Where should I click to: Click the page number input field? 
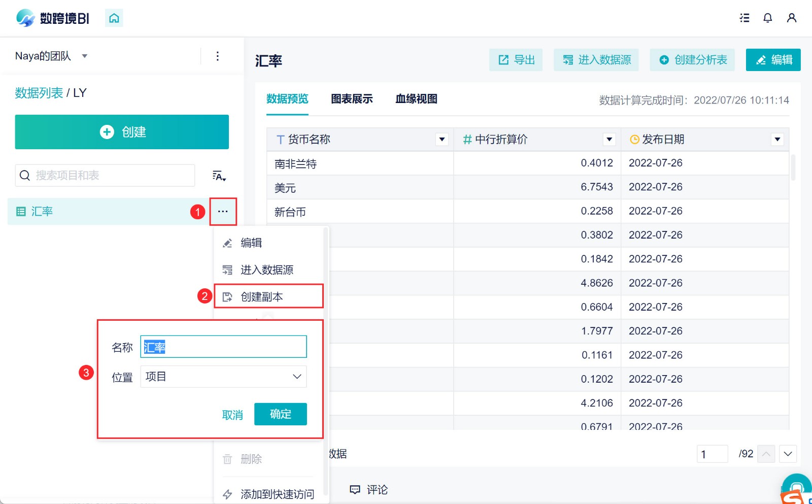point(713,454)
